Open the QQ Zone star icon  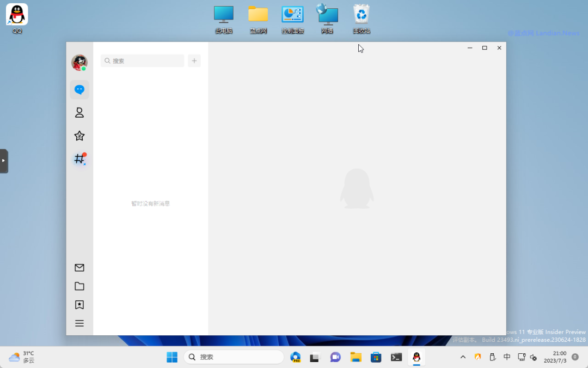coord(79,136)
